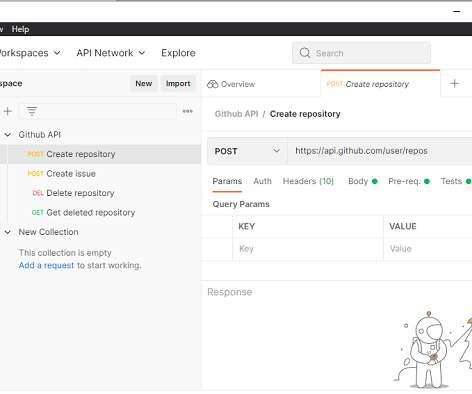Select the Create repository request in sidebar
472x394 pixels.
pyautogui.click(x=100, y=154)
